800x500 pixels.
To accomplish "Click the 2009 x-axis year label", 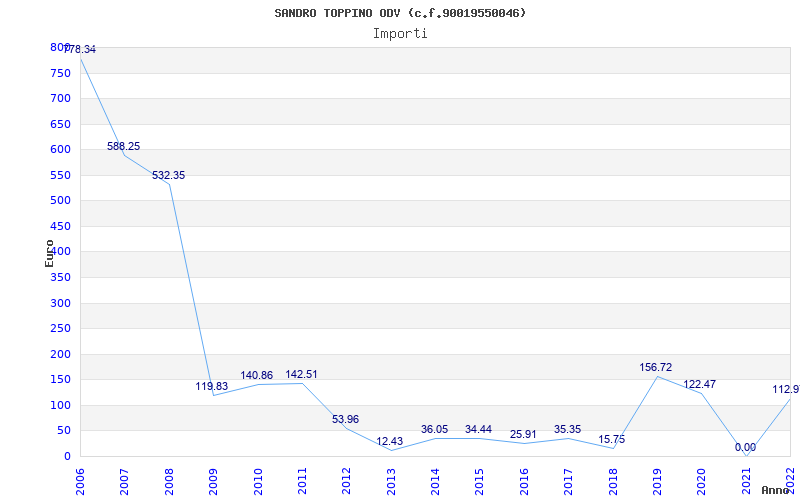I will click(x=214, y=482).
